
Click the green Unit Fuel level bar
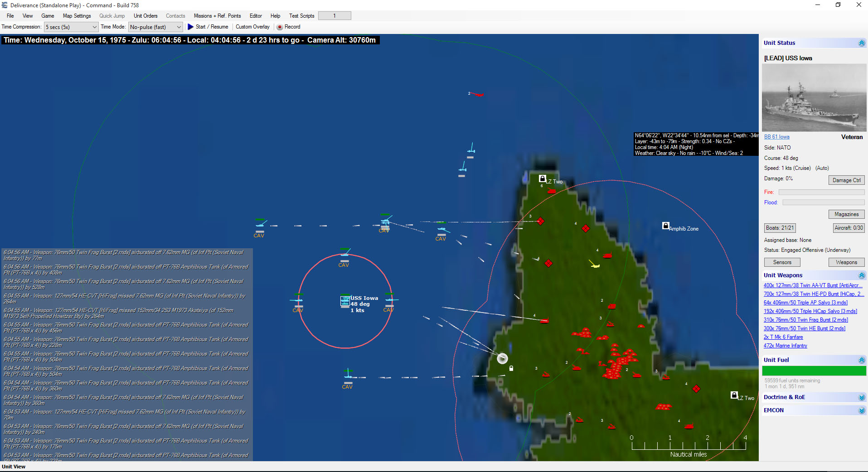click(814, 371)
